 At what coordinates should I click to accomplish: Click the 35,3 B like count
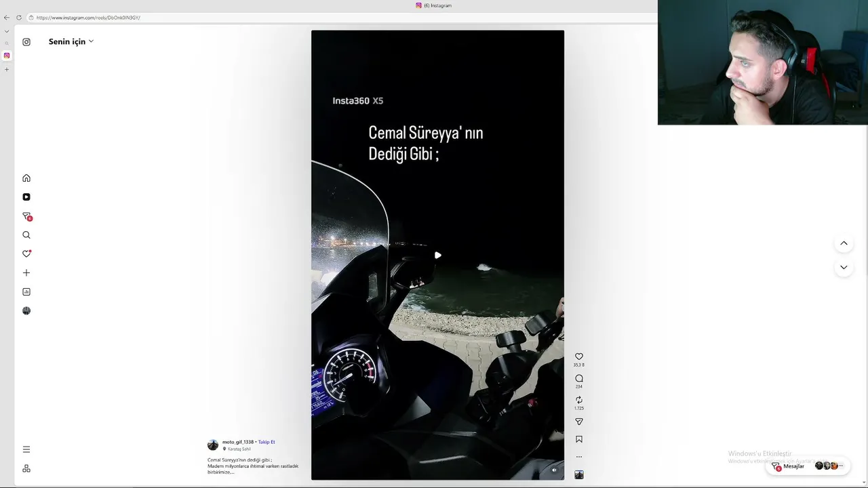(579, 365)
